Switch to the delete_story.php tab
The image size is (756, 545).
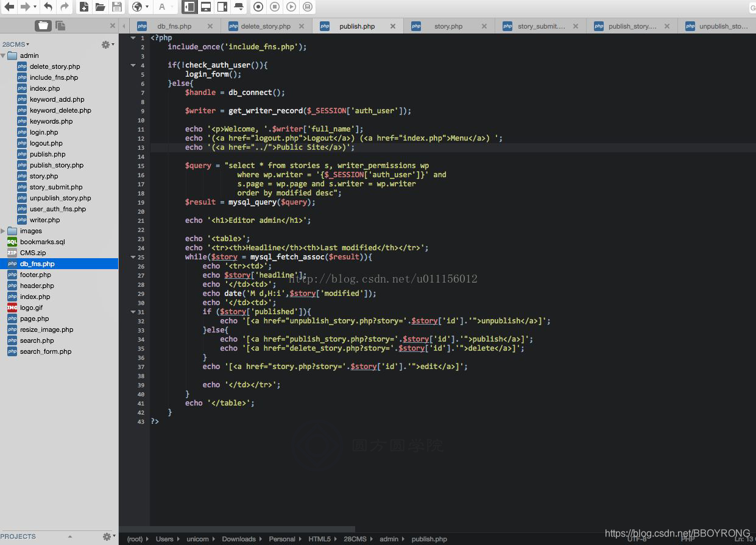266,26
